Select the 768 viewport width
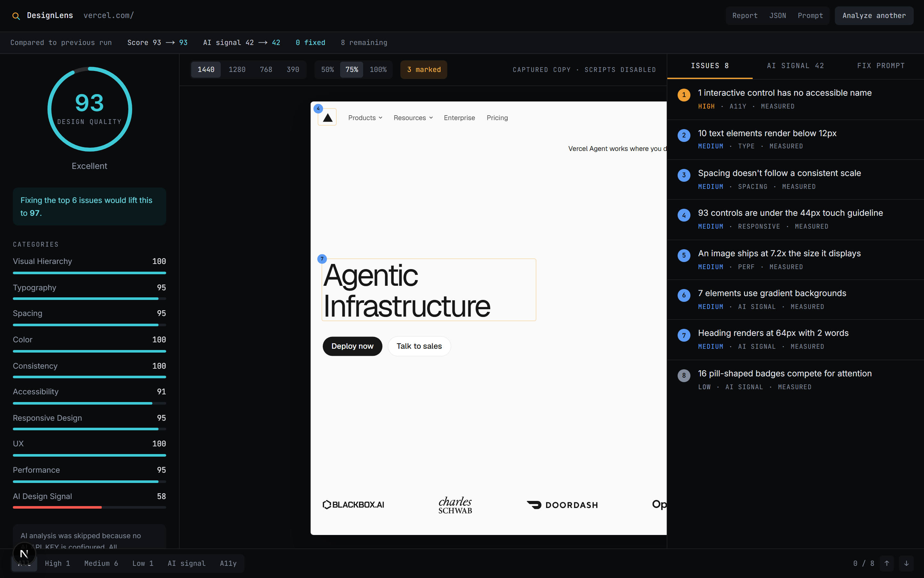924x578 pixels. [x=266, y=70]
